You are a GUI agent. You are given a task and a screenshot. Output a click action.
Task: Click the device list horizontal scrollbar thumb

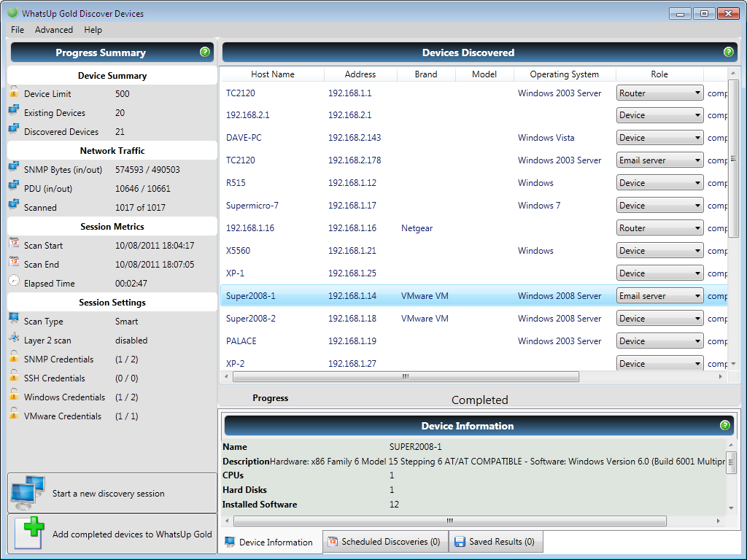(406, 376)
